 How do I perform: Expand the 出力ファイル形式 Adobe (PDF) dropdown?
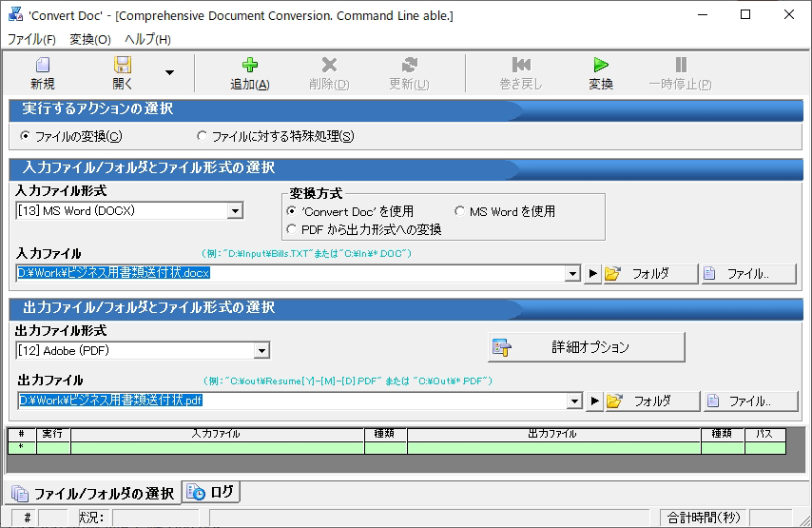[261, 351]
